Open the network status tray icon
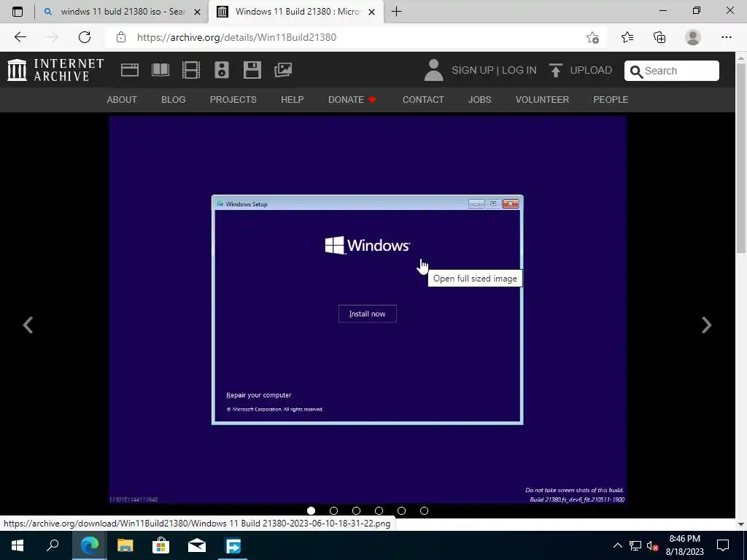The image size is (747, 560). (x=635, y=545)
